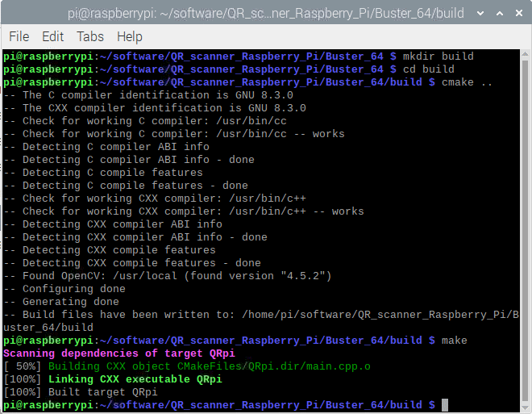Image resolution: width=532 pixels, height=414 pixels.
Task: Click the 'cmake ..' command text
Action: 467,82
